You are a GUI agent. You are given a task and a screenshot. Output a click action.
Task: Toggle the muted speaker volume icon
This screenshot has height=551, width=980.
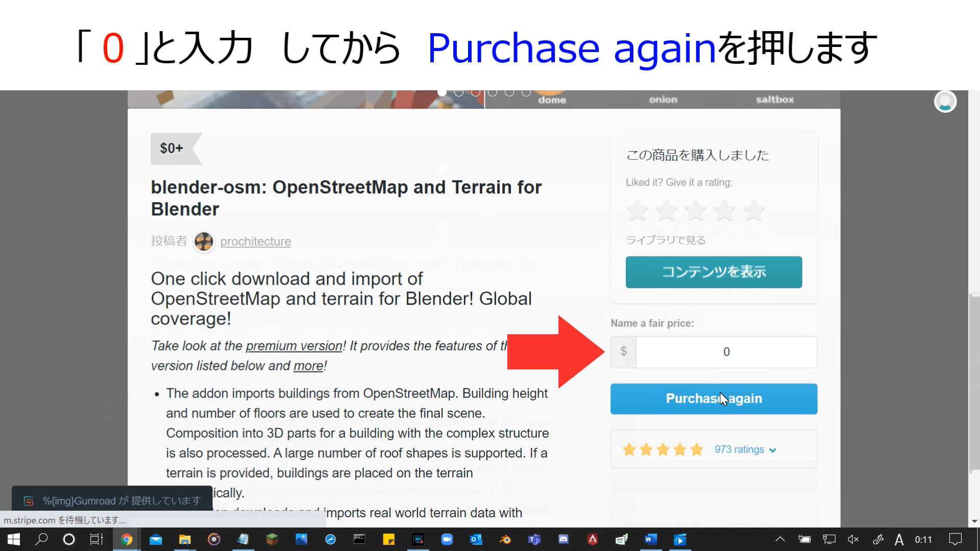[853, 539]
